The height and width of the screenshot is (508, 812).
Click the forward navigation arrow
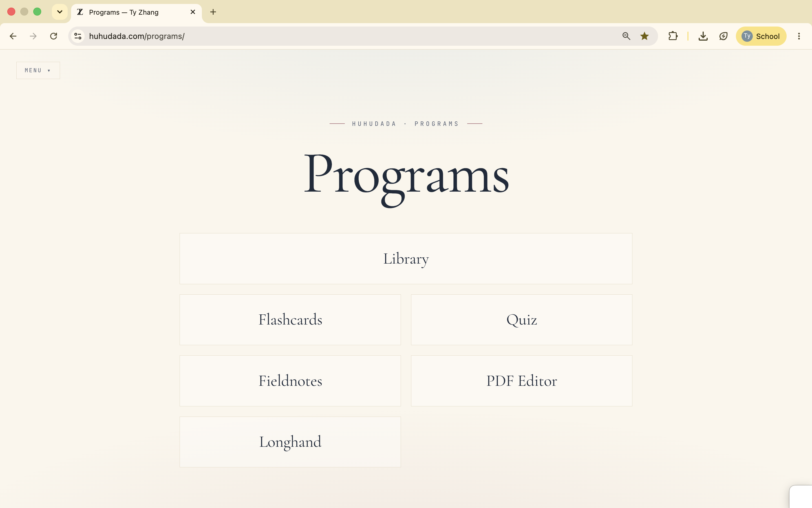click(x=33, y=36)
